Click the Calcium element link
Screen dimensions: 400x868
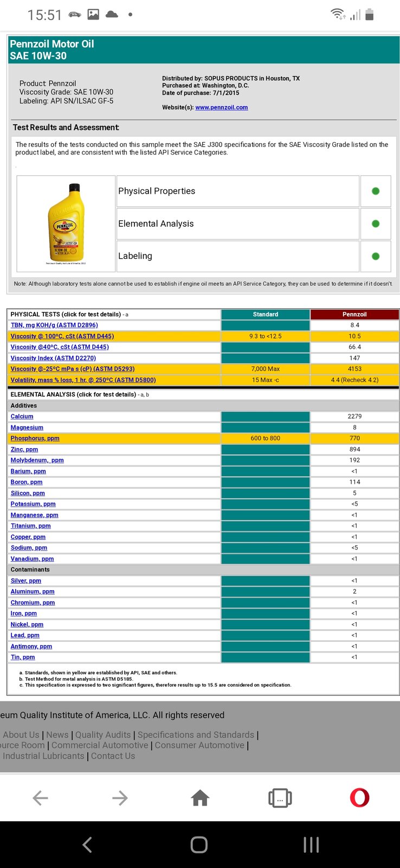click(22, 416)
